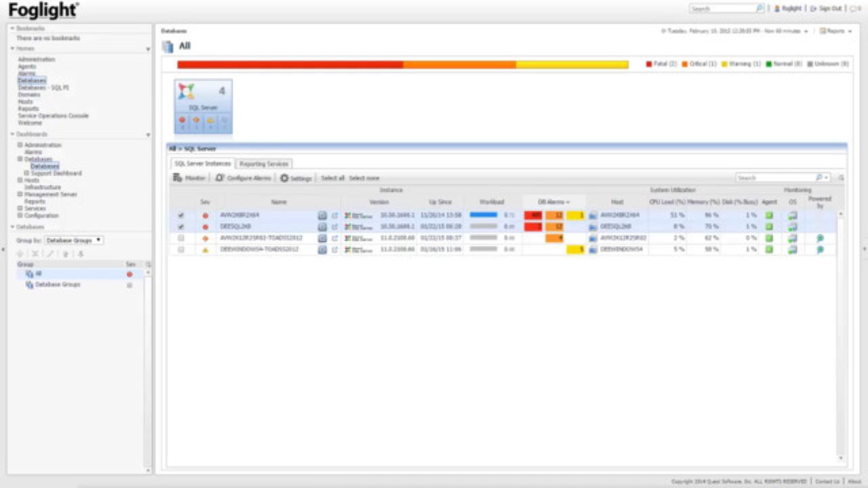
Task: Open Databases - SQL PI home link
Action: click(43, 87)
